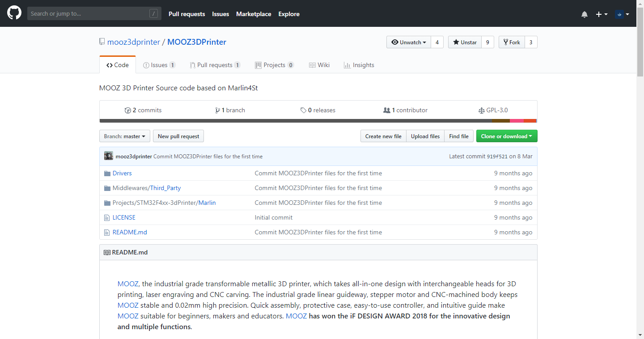644x339 pixels.
Task: Click the scale icon beside GPL-3.0
Action: coord(481,110)
